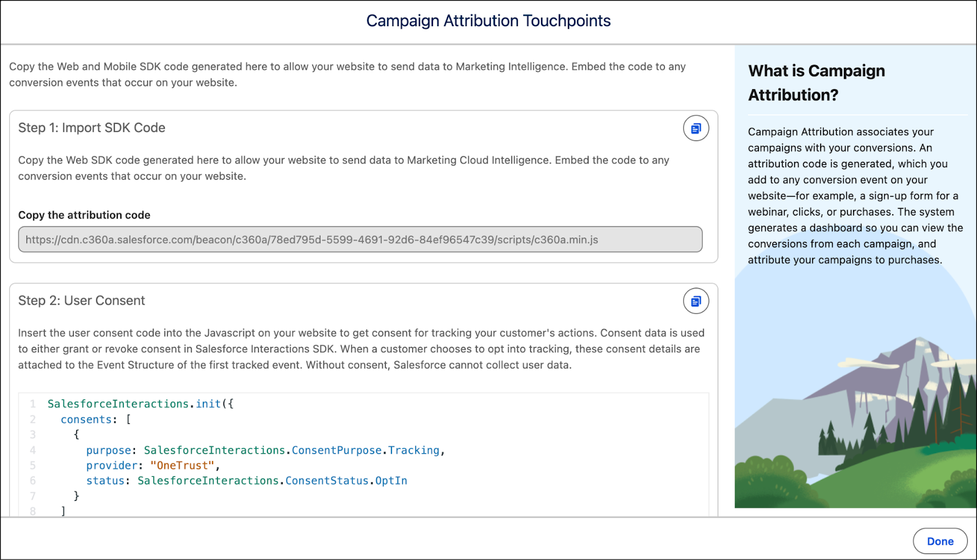The width and height of the screenshot is (977, 560).
Task: Select the Step 2: User Consent heading
Action: pos(82,300)
